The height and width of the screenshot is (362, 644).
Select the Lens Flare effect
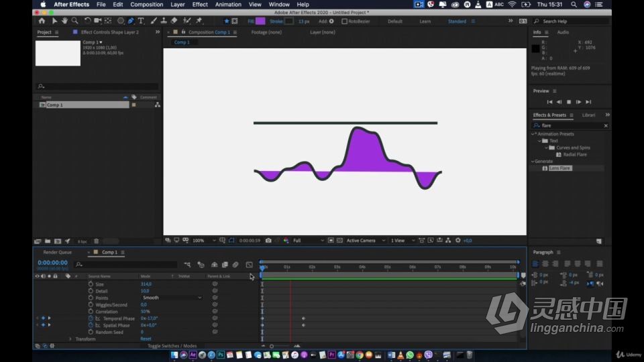pyautogui.click(x=559, y=168)
